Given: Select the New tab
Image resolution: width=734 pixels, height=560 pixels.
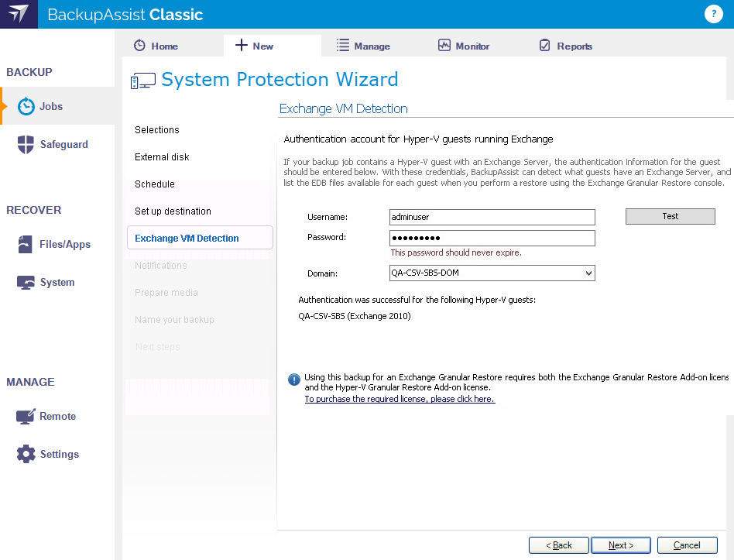Looking at the screenshot, I should [x=273, y=46].
